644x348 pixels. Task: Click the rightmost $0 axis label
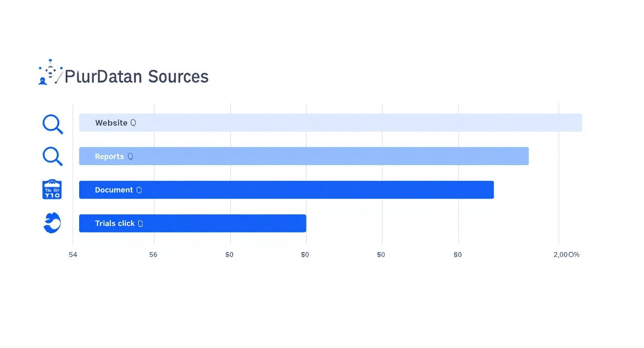pos(458,255)
